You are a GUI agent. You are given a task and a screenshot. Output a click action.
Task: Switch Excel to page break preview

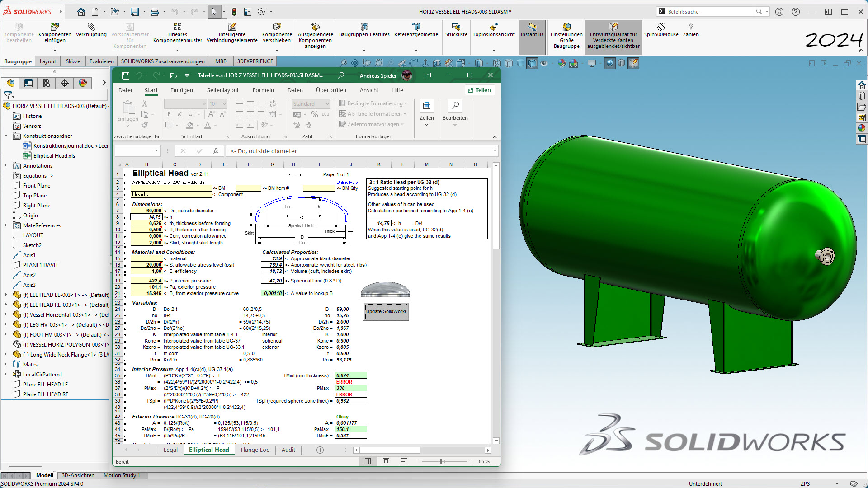404,461
